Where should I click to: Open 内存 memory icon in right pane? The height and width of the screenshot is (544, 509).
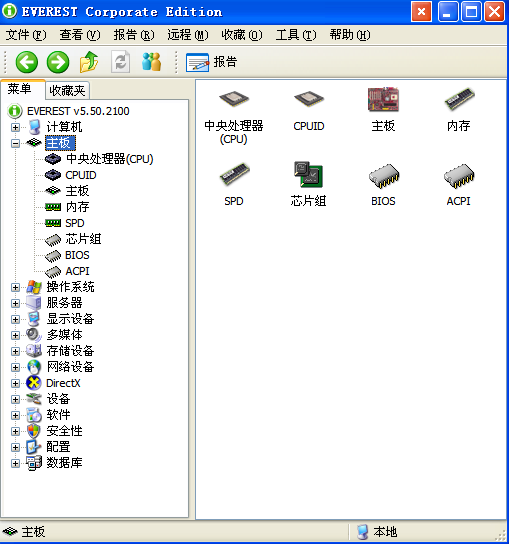[459, 110]
